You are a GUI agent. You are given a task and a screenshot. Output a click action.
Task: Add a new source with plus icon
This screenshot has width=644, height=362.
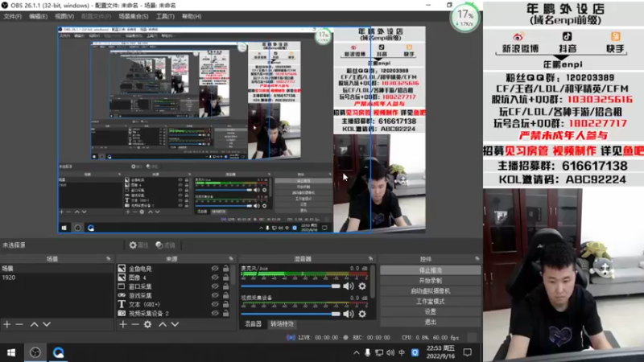click(123, 324)
